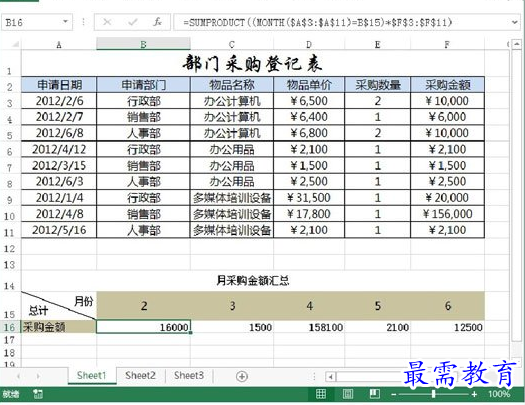
Task: Select summary cell showing 2100
Action: click(377, 327)
